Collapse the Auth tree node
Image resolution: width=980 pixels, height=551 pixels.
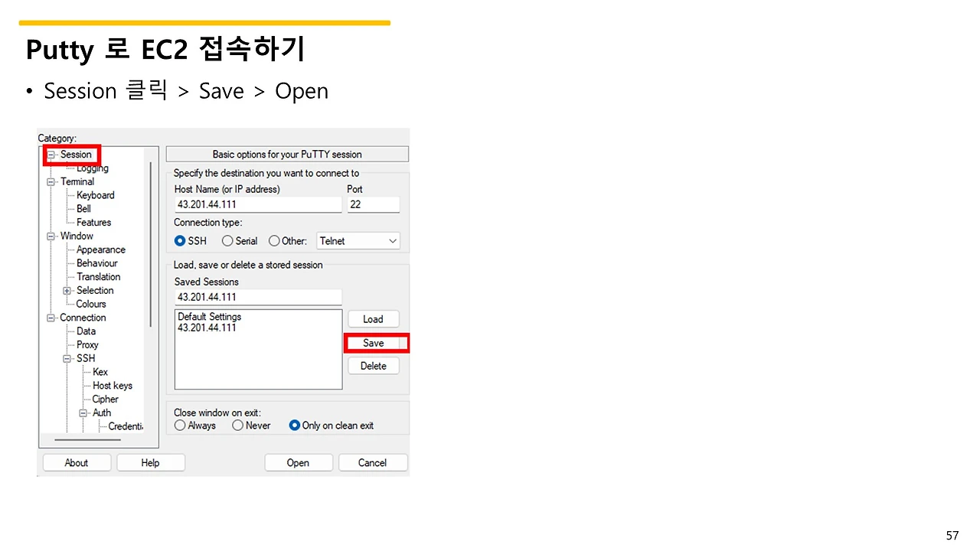coord(83,413)
